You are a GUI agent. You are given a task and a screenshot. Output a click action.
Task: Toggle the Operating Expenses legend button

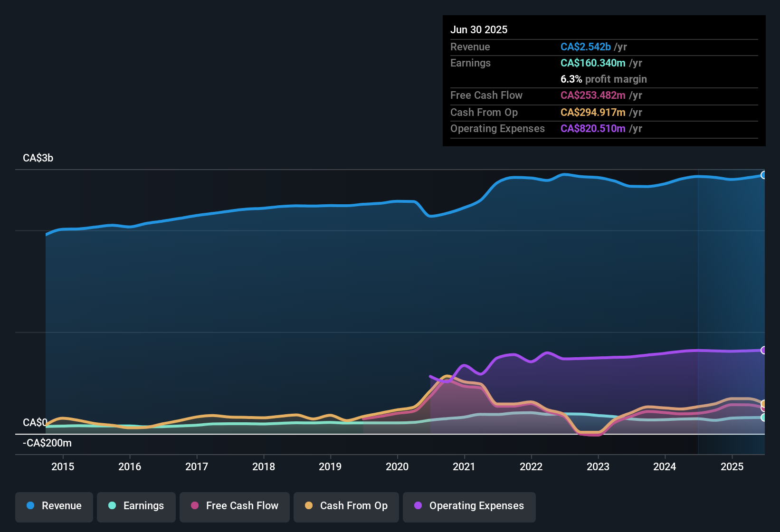[x=469, y=506]
